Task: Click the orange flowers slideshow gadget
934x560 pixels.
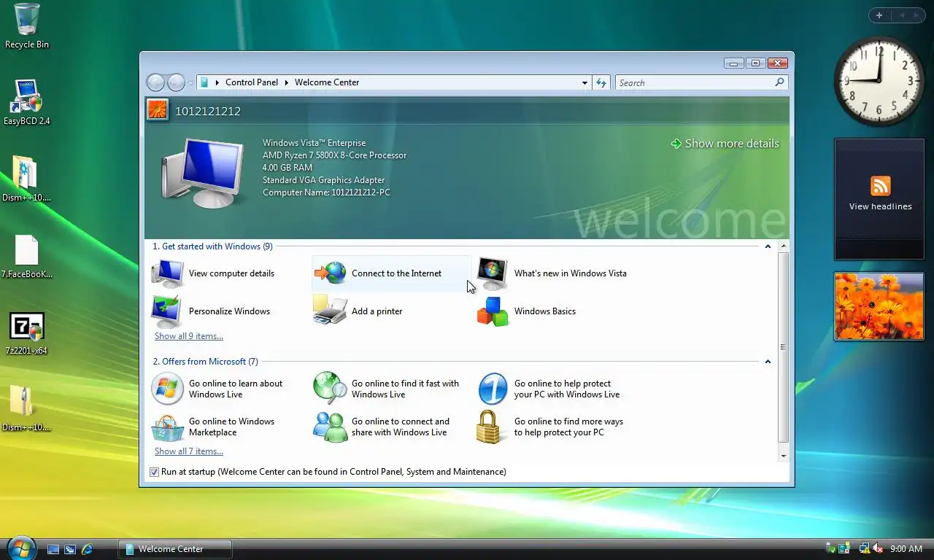Action: point(879,306)
